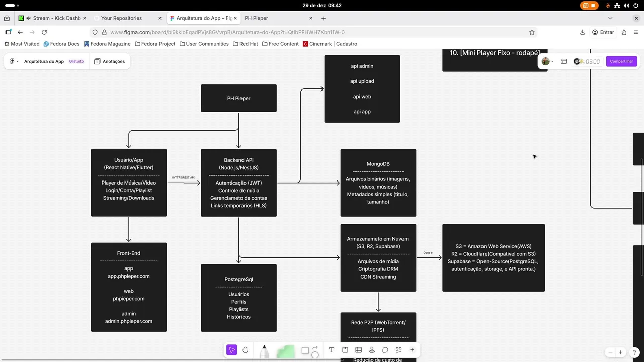Open the User Communities bookmark folder
Screen dimensions: 644x362
click(204, 44)
